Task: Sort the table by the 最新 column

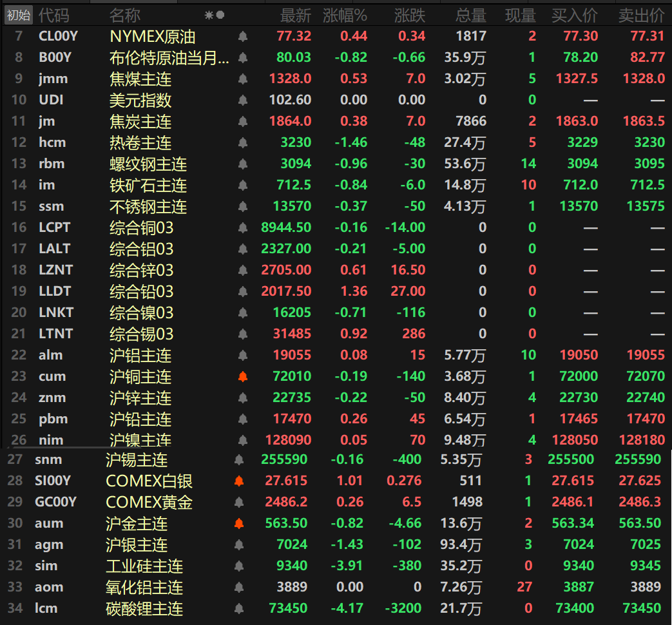Action: [296, 15]
